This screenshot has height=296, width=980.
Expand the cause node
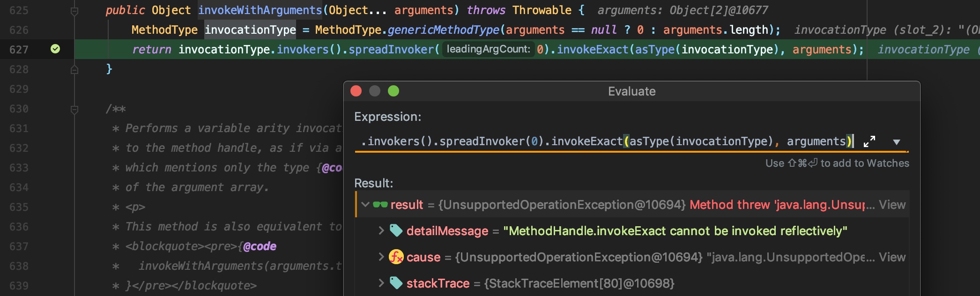pyautogui.click(x=381, y=257)
